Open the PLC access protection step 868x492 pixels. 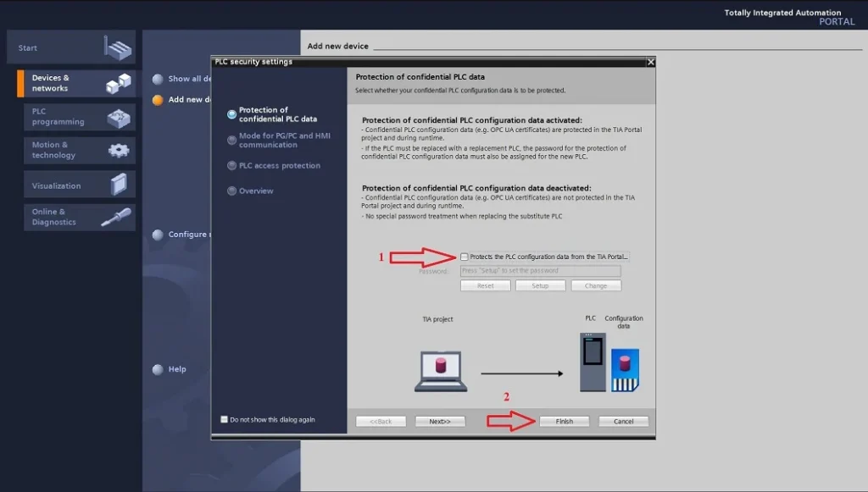pos(279,166)
